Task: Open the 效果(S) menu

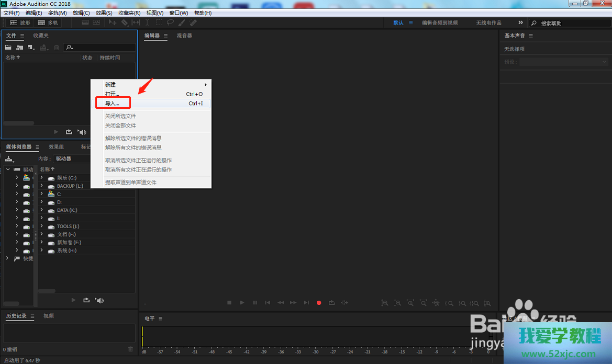Action: (x=104, y=13)
